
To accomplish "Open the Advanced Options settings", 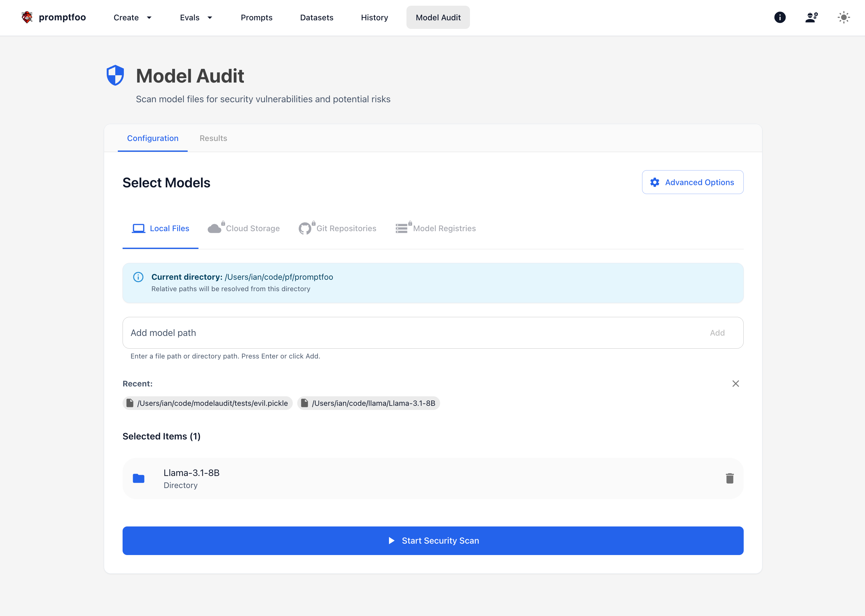I will pyautogui.click(x=692, y=182).
